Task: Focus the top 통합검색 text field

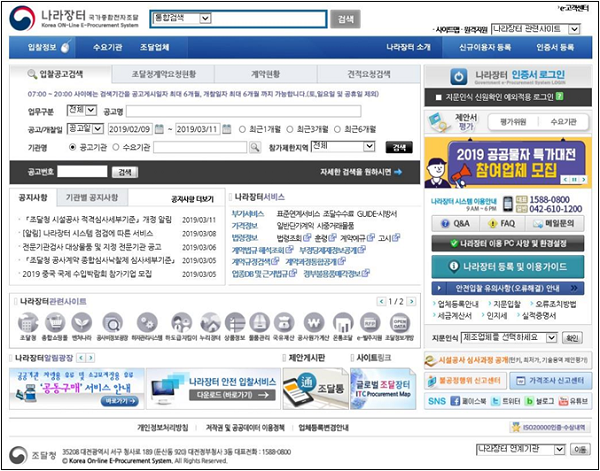Action: point(268,18)
